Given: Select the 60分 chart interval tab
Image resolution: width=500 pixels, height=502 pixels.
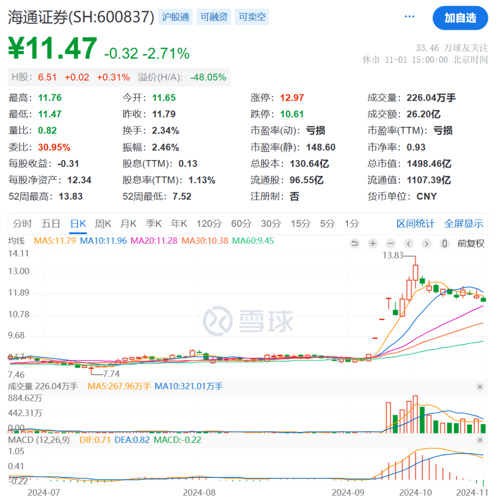Looking at the screenshot, I should (x=241, y=224).
